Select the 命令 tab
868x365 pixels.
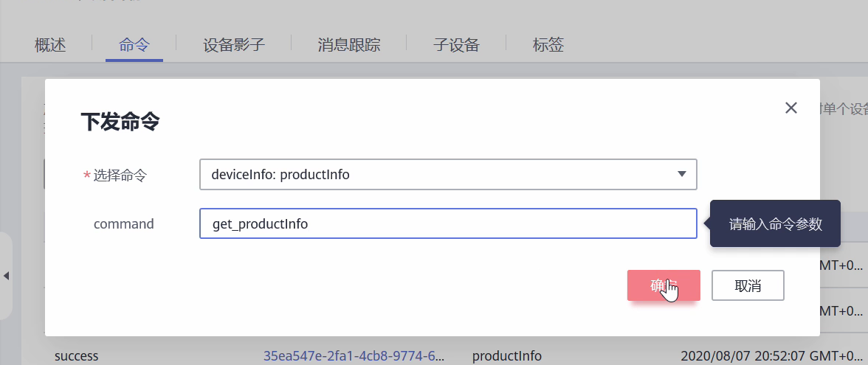(x=134, y=45)
